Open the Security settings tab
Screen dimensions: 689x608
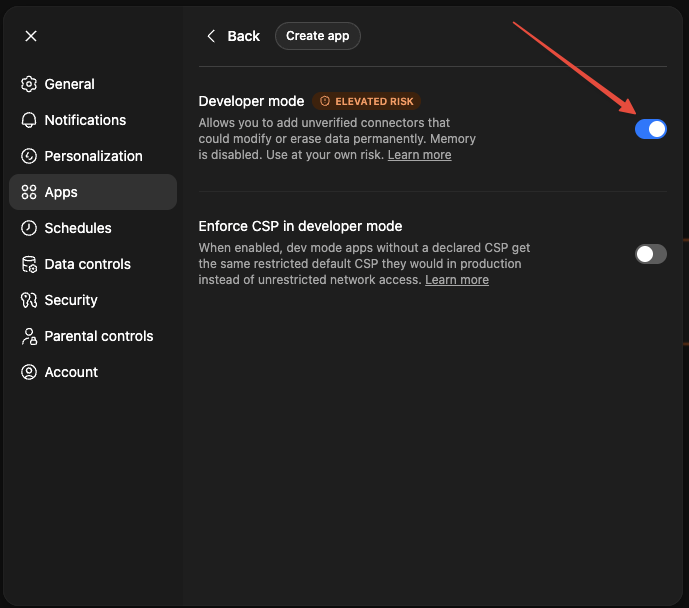(x=71, y=300)
